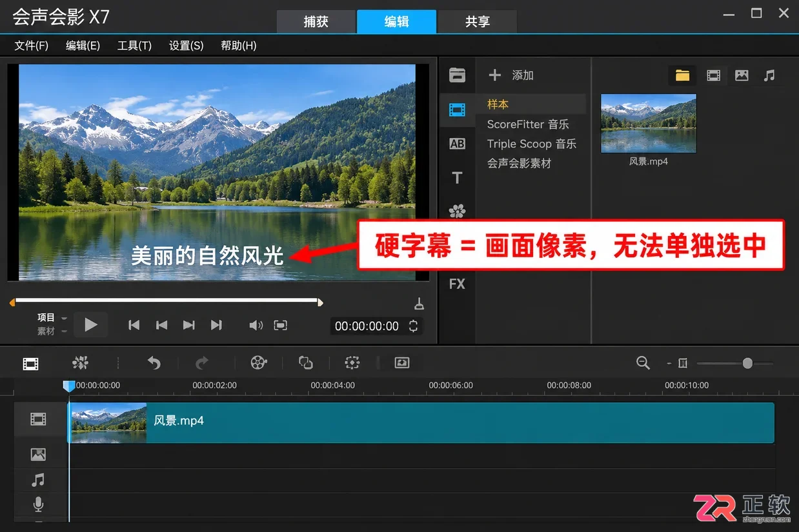This screenshot has height=532, width=799.
Task: Jump to the end of the preview
Action: [x=216, y=325]
